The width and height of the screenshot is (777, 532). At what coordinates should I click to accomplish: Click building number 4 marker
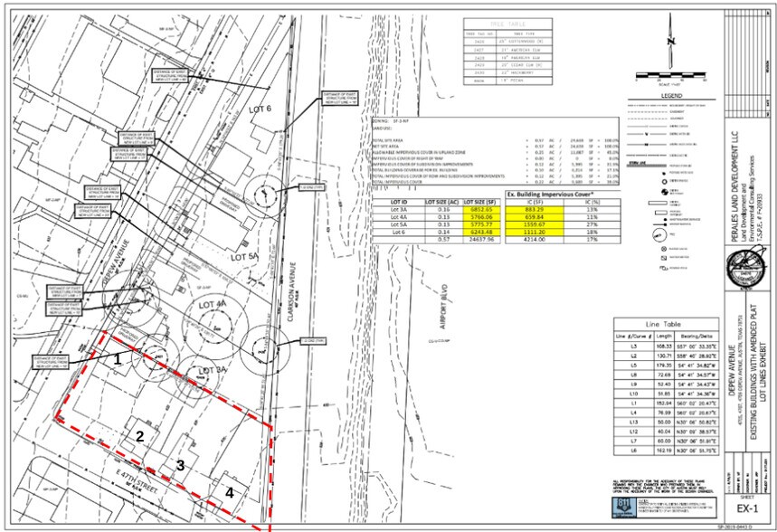pos(230,493)
